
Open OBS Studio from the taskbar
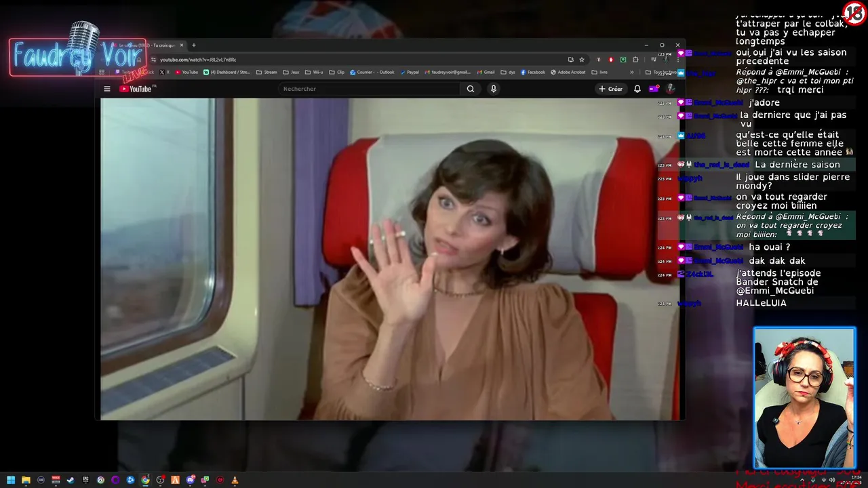pos(160,480)
